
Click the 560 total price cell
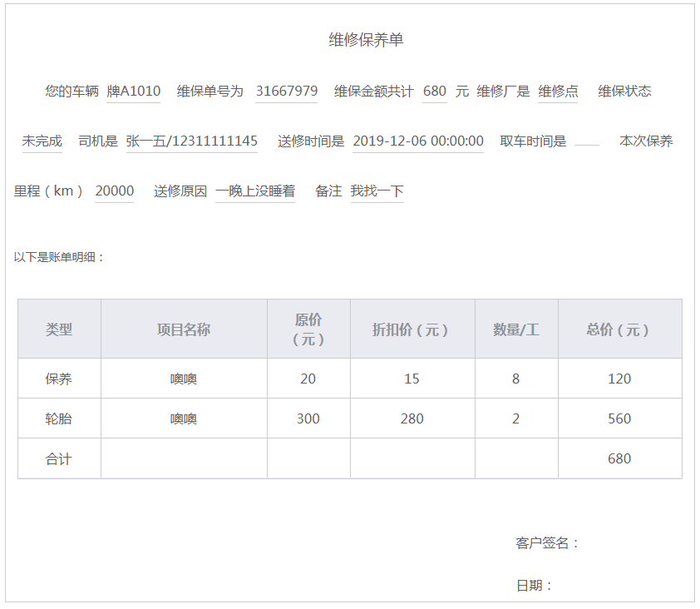(619, 418)
